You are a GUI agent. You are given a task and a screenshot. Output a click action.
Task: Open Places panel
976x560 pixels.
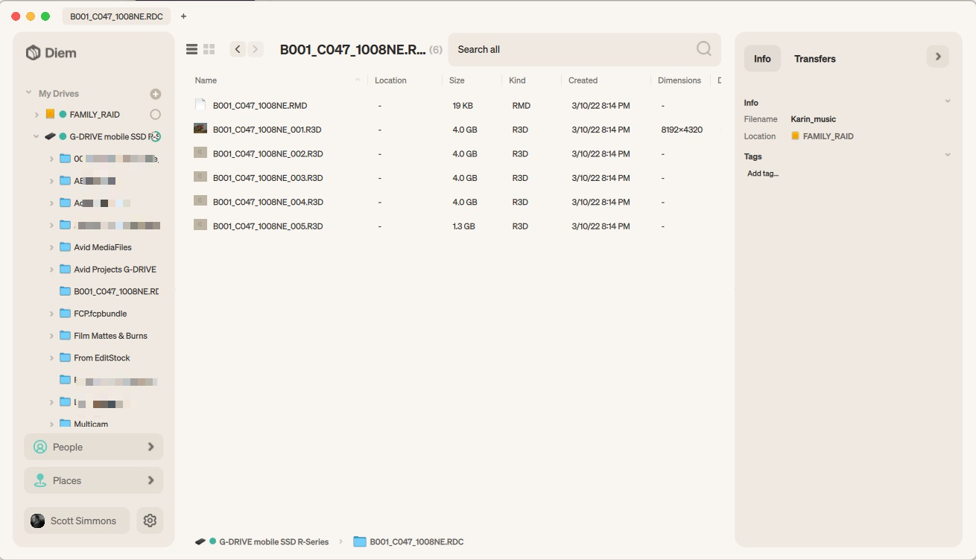(93, 480)
